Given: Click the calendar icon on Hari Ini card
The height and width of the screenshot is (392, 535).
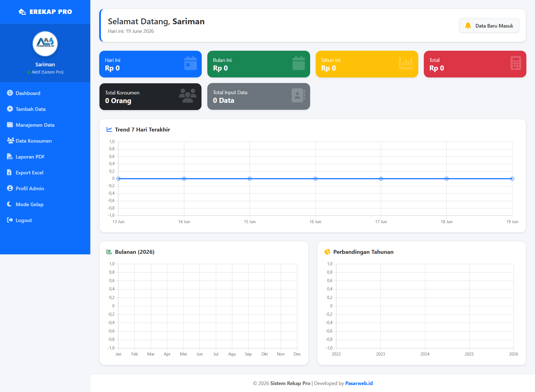Looking at the screenshot, I should [191, 63].
